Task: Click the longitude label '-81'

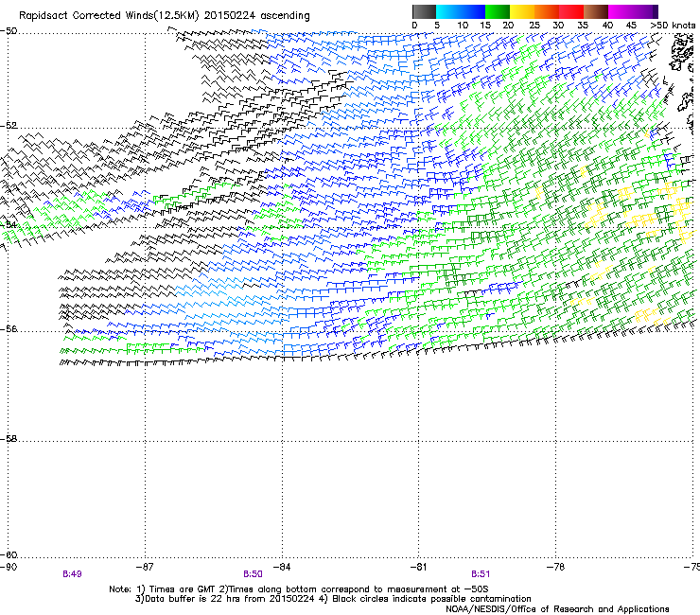Action: (x=418, y=567)
